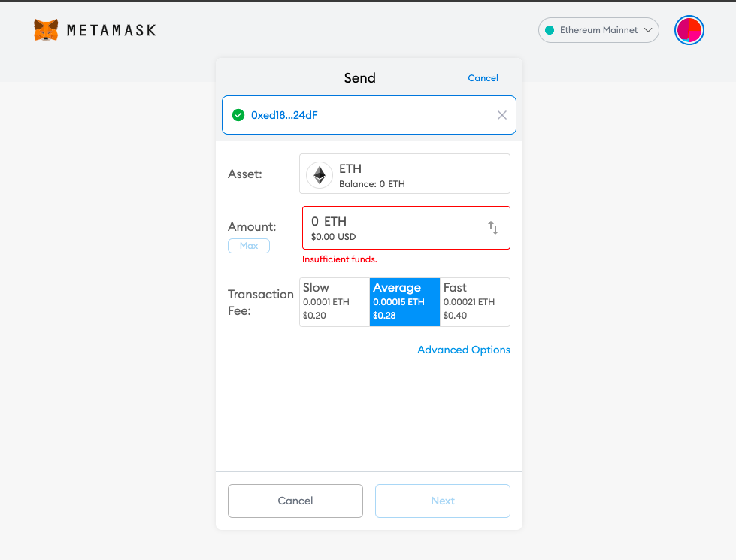Click the Next button
The image size is (736, 560).
point(443,501)
